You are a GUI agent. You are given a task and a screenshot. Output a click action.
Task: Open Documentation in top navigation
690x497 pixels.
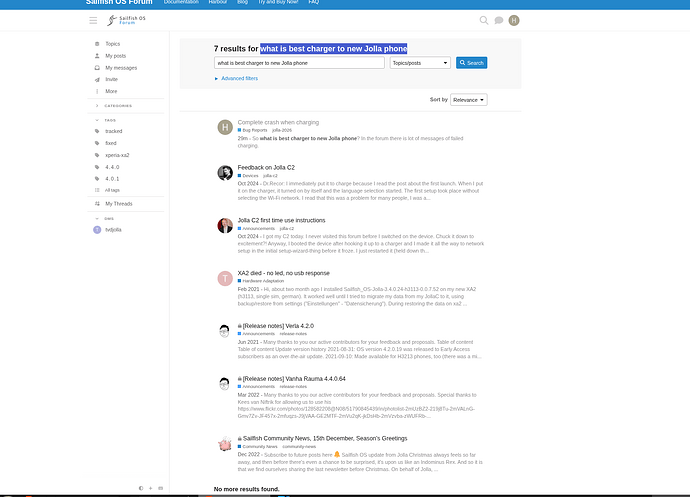[181, 2]
